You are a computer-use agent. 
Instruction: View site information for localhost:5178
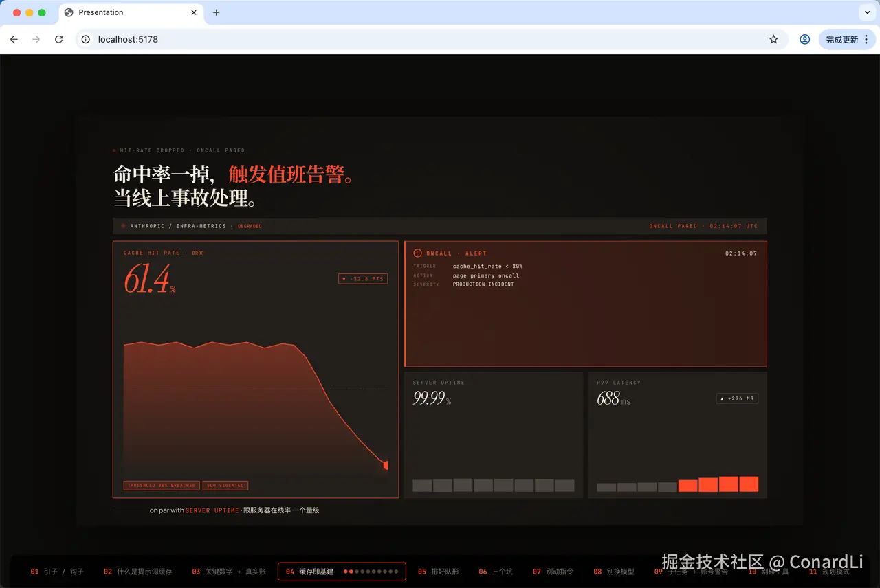pos(86,40)
